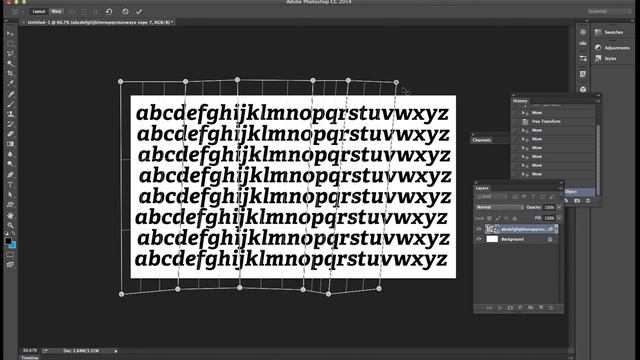Remove warp using the reset arrow icon
The image size is (640, 360).
[109, 11]
